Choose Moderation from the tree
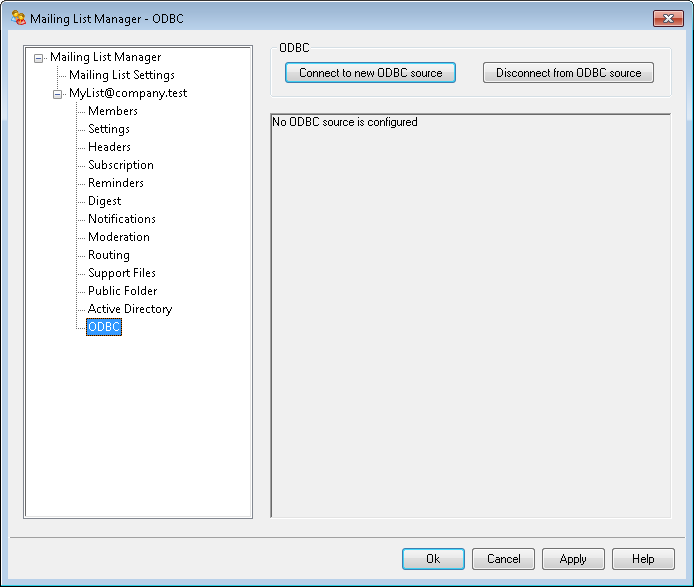The image size is (694, 587). (118, 237)
